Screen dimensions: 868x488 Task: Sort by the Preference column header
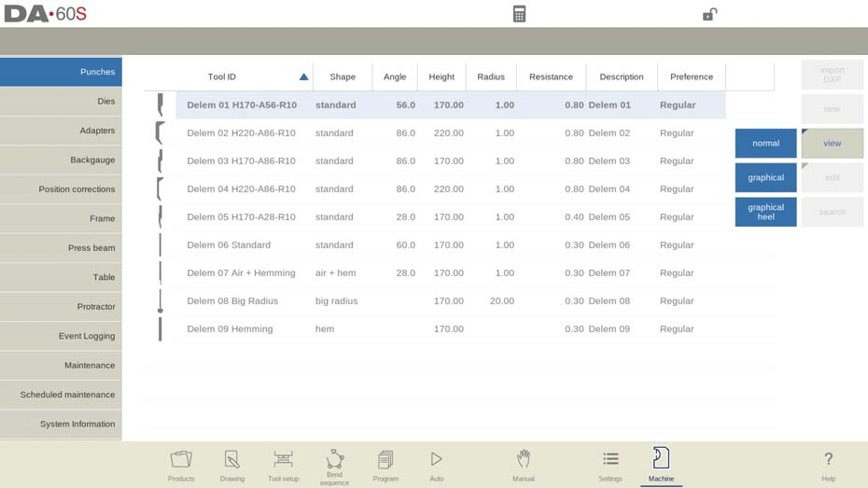pos(692,77)
